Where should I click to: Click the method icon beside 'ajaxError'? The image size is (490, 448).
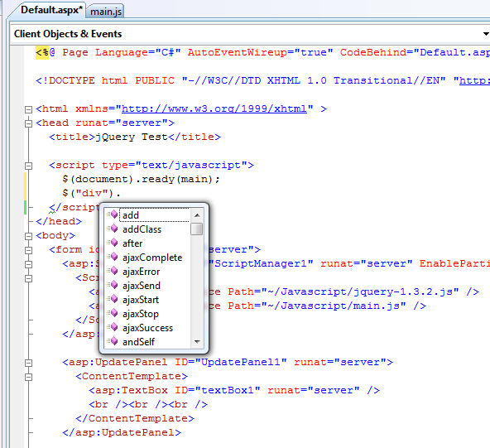point(113,271)
